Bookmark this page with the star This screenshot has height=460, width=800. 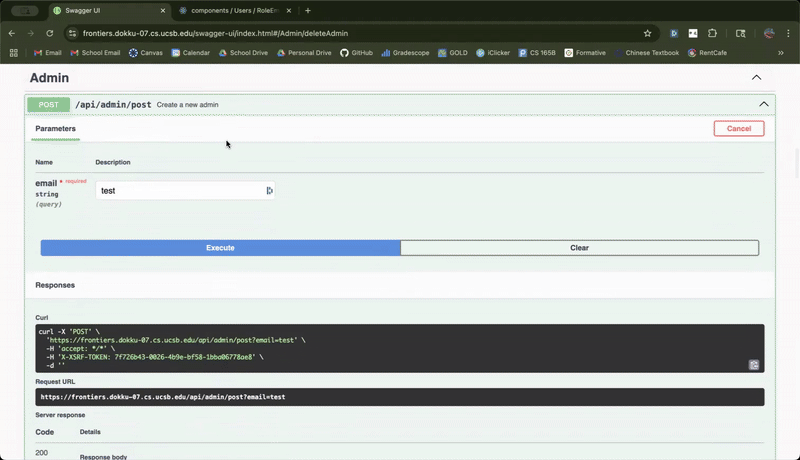(647, 33)
